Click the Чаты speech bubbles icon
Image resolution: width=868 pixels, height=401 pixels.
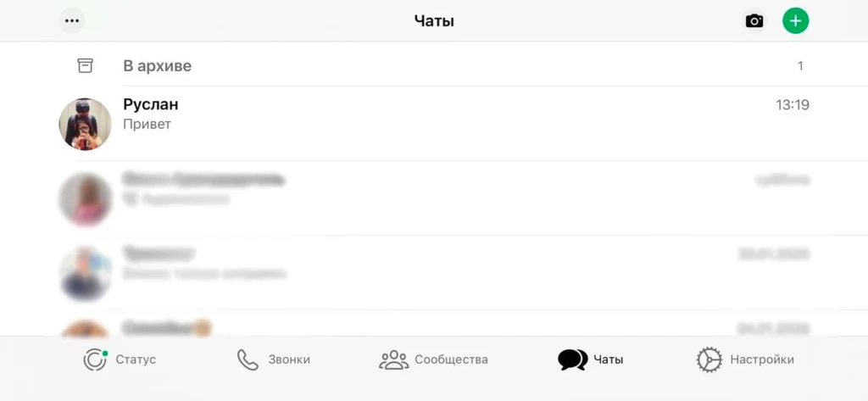[572, 359]
